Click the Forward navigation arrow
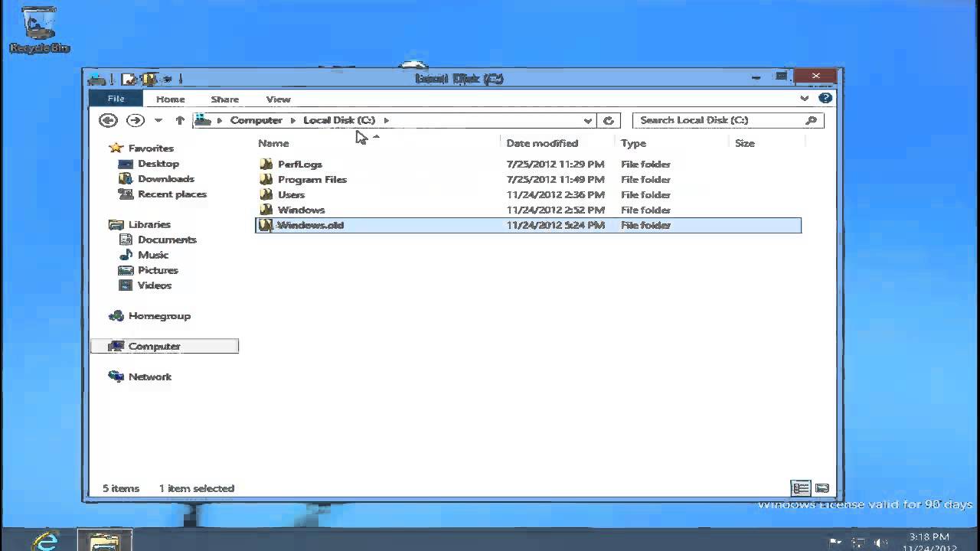 click(135, 120)
